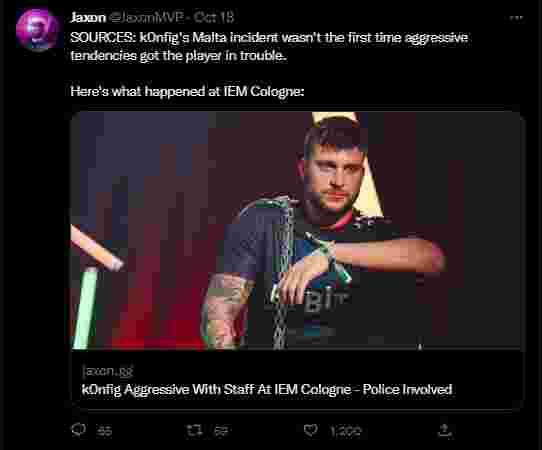Open the k0nfig article preview image
Image resolution: width=542 pixels, height=450 pixels.
(297, 231)
